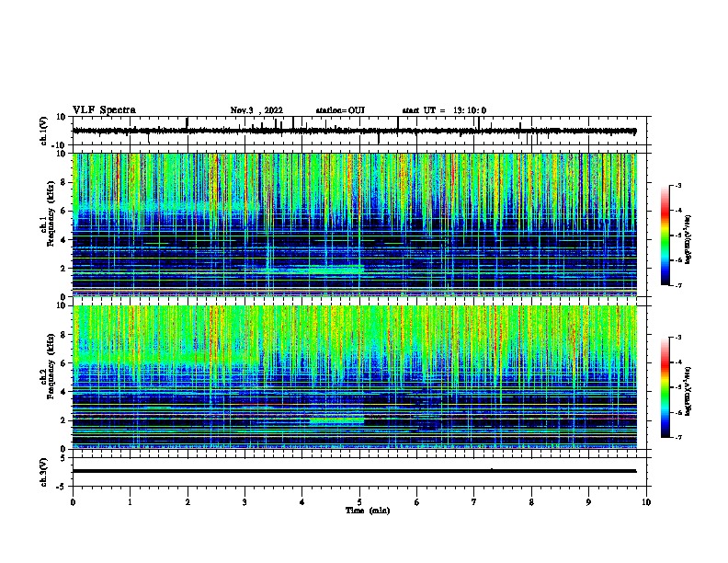This screenshot has height=563, width=728.
Task: Click the "VLF Spectra" plot title
Action: click(104, 110)
